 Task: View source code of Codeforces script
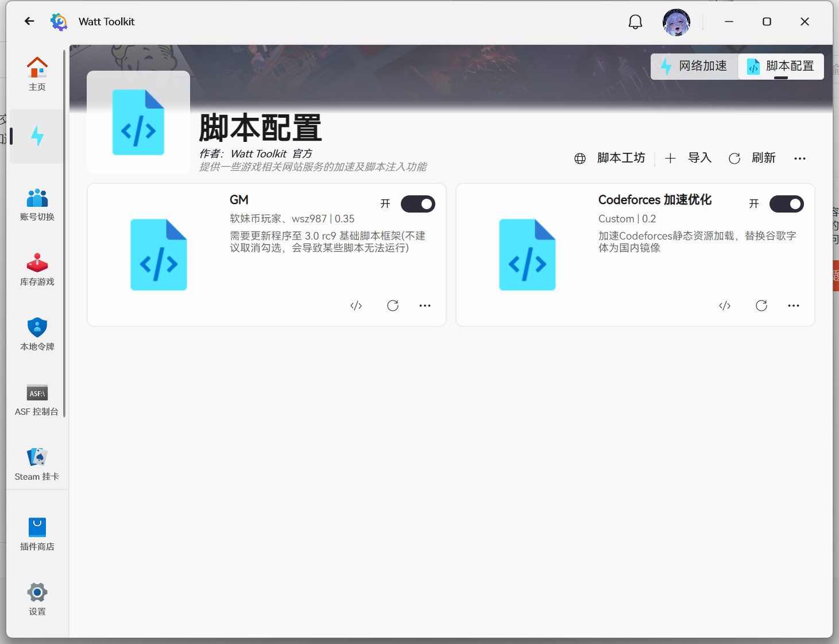pos(725,306)
